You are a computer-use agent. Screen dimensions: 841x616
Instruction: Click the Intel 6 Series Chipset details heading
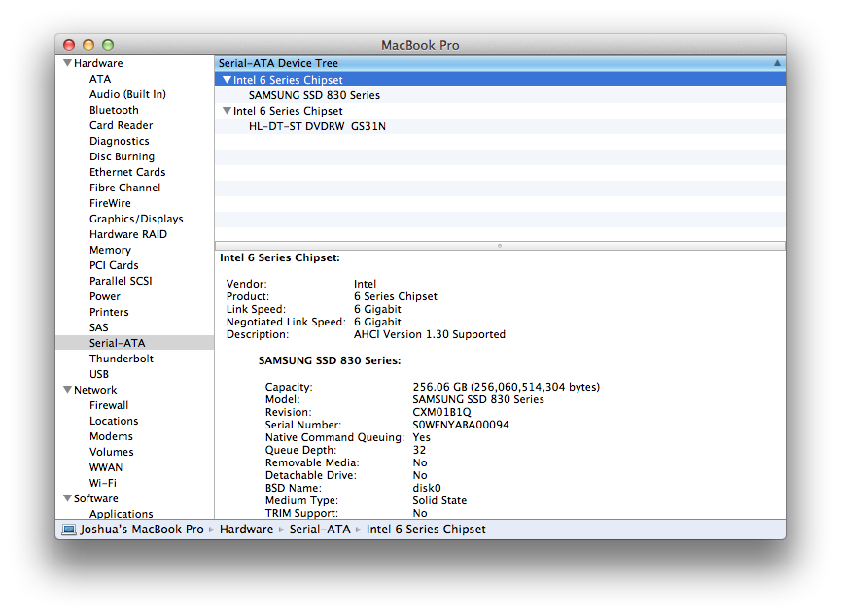(280, 257)
